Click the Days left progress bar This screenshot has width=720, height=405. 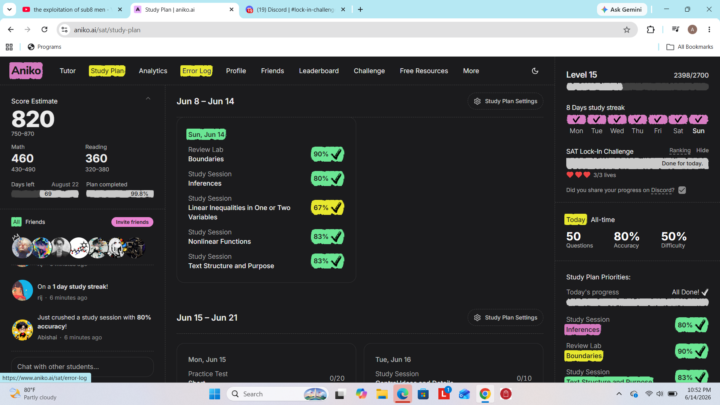pos(45,194)
